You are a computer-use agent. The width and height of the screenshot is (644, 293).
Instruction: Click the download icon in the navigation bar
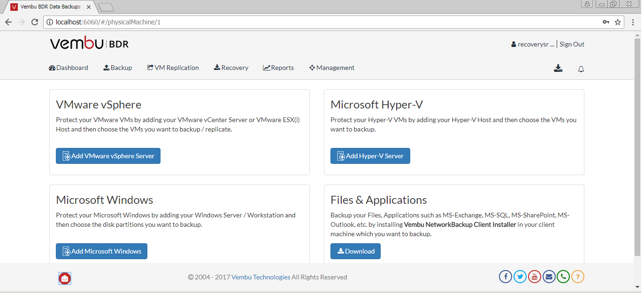point(558,69)
